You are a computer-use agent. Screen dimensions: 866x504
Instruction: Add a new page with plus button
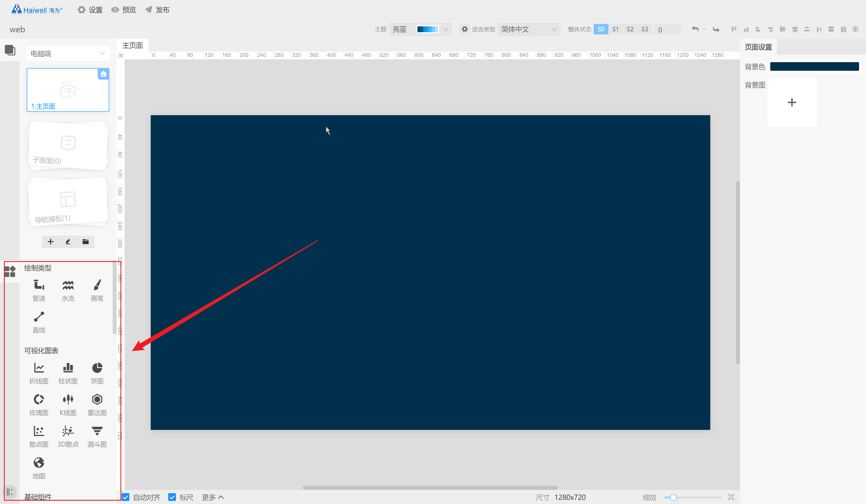coord(51,241)
